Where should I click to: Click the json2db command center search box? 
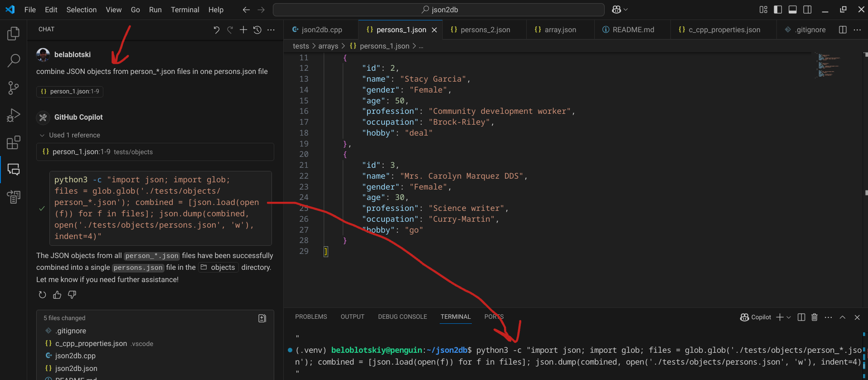439,10
